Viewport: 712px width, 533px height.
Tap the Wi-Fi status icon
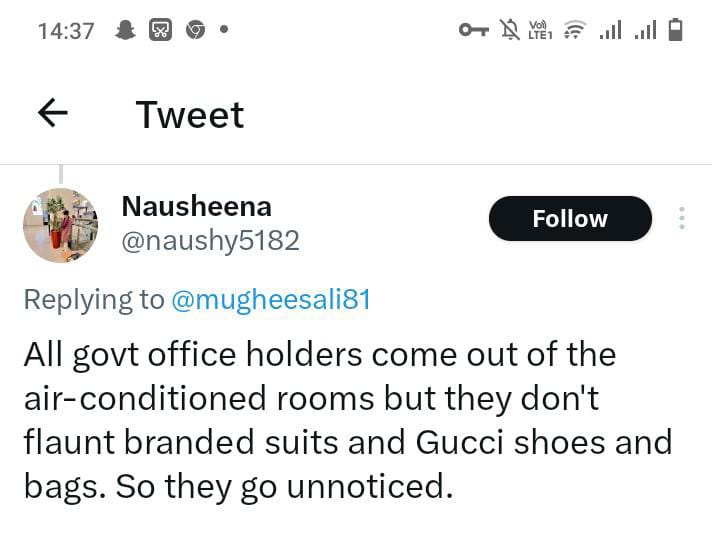[574, 31]
